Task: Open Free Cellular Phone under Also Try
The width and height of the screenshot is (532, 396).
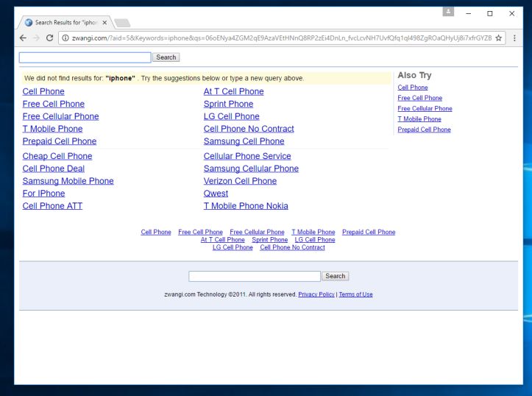Action: click(x=425, y=109)
